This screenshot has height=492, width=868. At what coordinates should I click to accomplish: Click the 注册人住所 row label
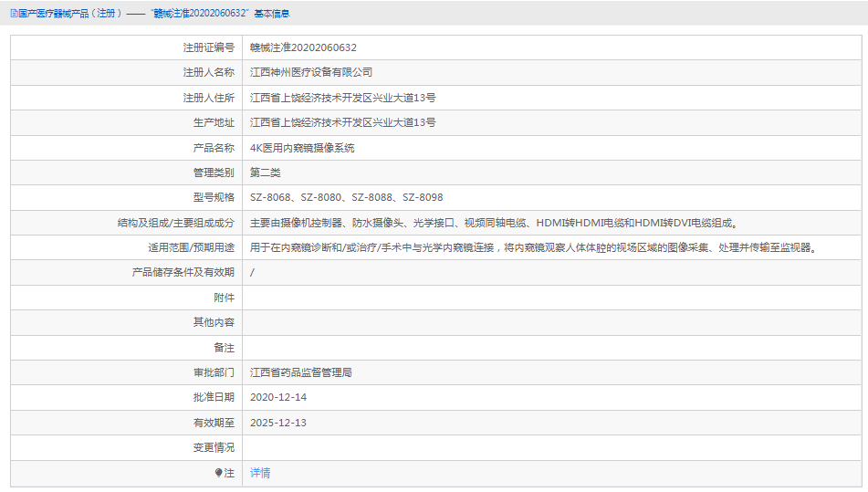[208, 98]
